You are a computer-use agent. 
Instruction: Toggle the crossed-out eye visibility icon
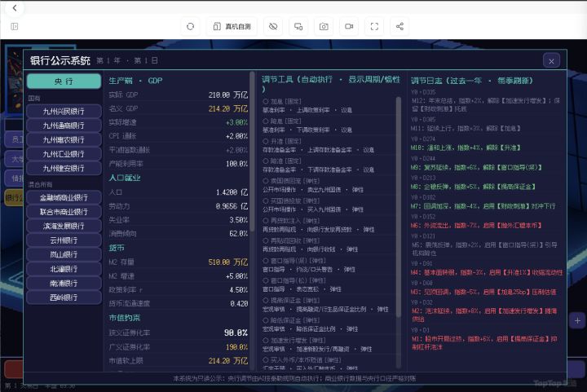tap(273, 27)
